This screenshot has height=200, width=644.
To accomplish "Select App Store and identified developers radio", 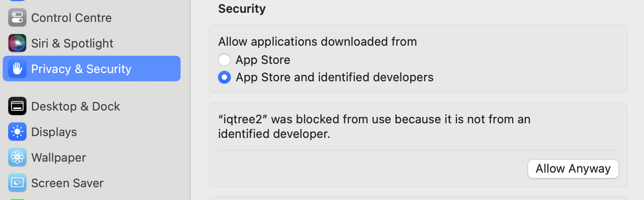I will tap(224, 77).
